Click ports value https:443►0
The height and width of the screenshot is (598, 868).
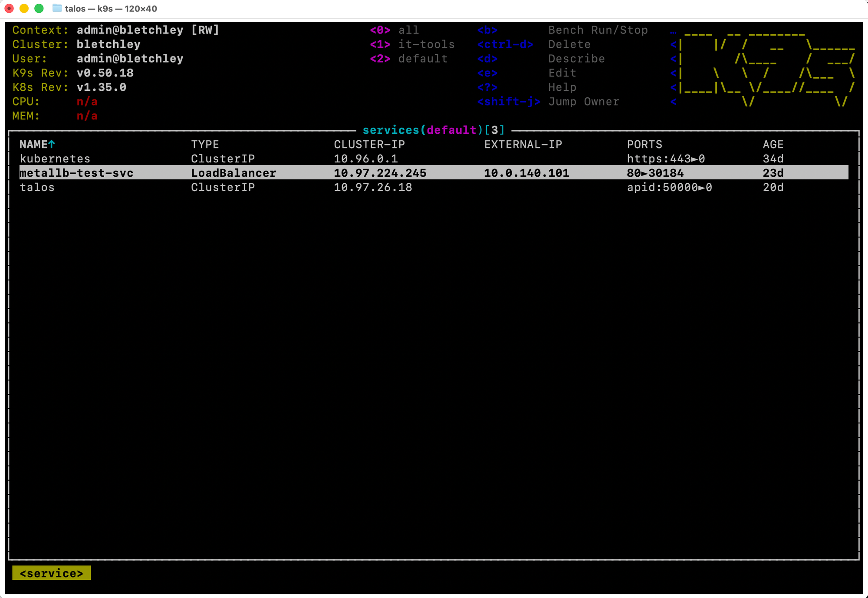666,159
